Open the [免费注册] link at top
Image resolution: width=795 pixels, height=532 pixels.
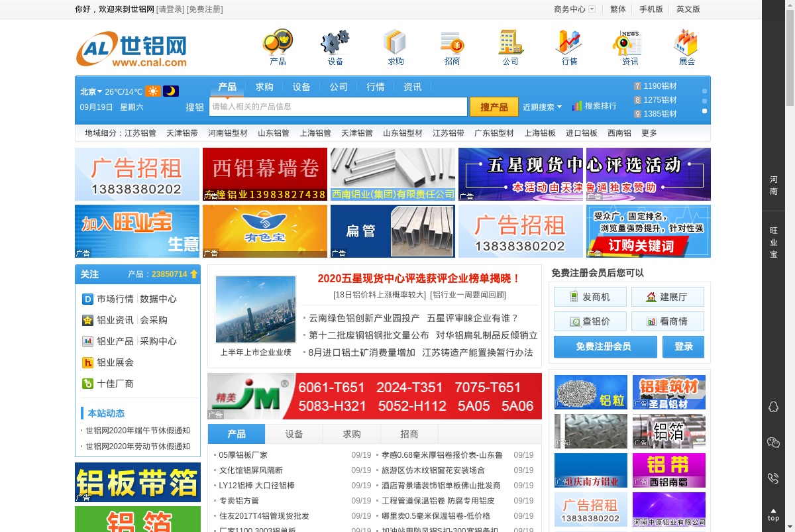[205, 9]
